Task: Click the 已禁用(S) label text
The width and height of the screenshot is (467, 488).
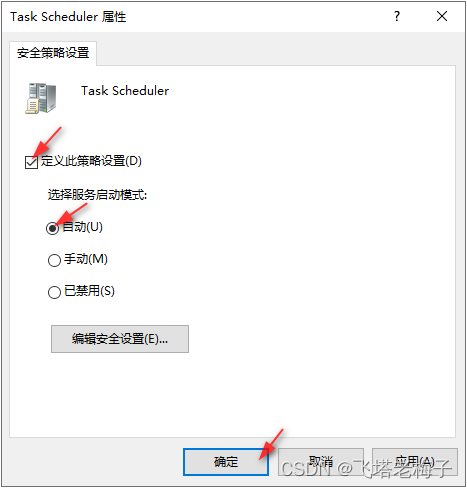Action: [89, 291]
